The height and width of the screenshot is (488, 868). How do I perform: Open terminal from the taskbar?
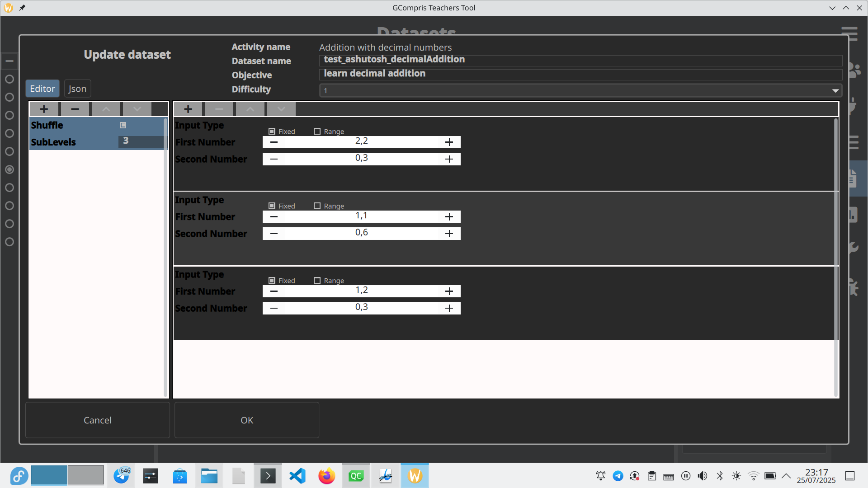tap(268, 476)
